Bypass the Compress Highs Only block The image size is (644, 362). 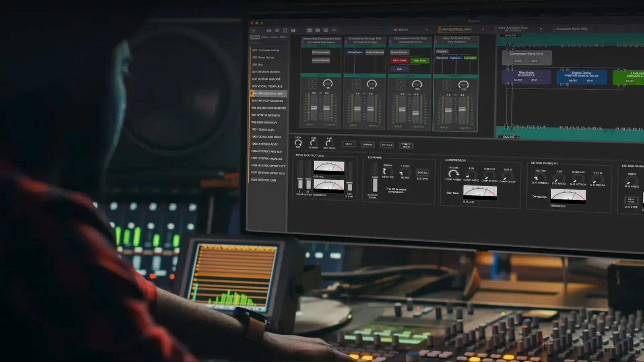pyautogui.click(x=535, y=61)
